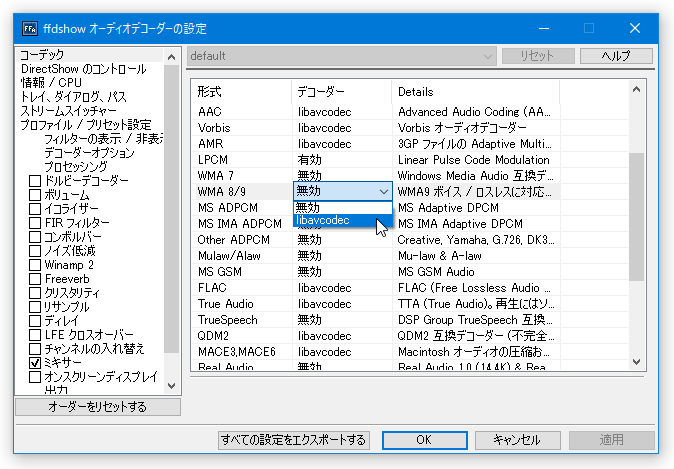Check the ディレイ checkbox
Image resolution: width=674 pixels, height=469 pixels.
(35, 321)
